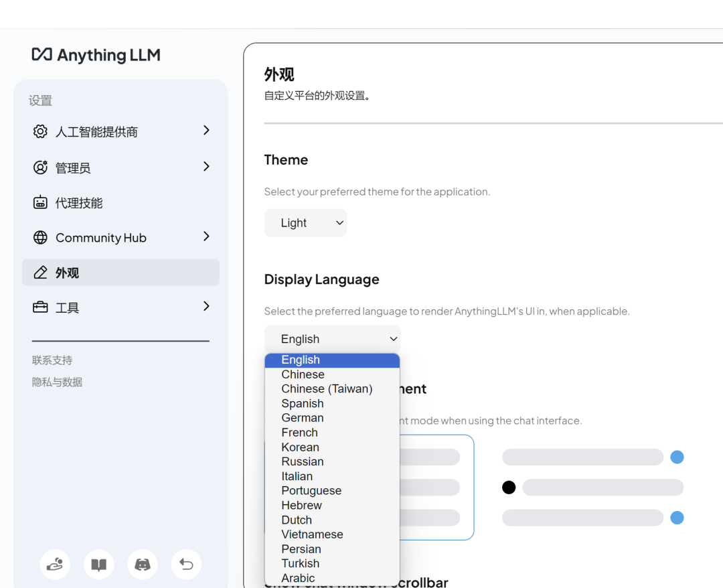Click the toolbox icon beside 工具

(40, 307)
